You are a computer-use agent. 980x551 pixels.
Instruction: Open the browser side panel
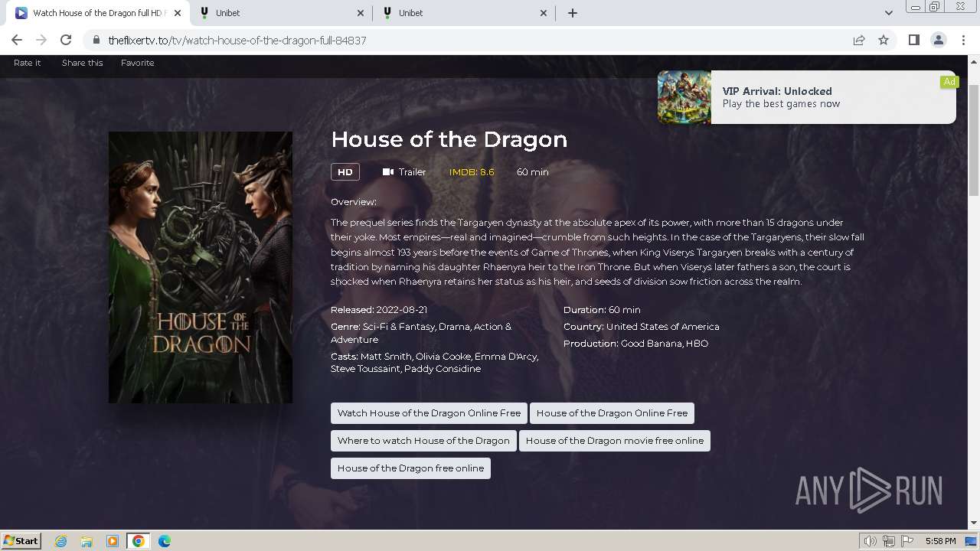[x=913, y=40]
